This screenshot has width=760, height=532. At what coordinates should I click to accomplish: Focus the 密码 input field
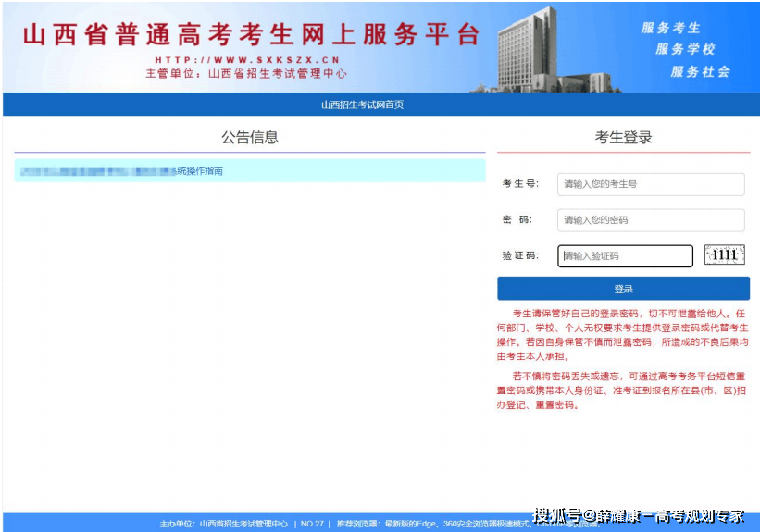[651, 220]
